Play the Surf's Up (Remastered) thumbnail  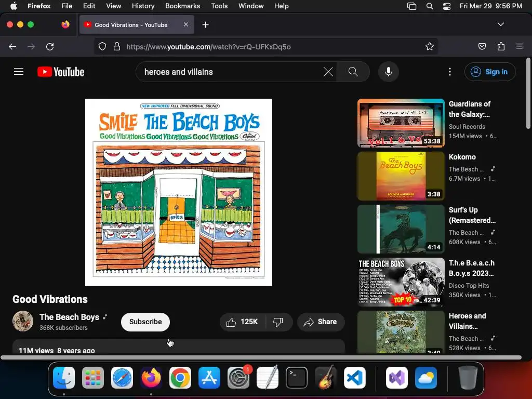[x=401, y=229]
